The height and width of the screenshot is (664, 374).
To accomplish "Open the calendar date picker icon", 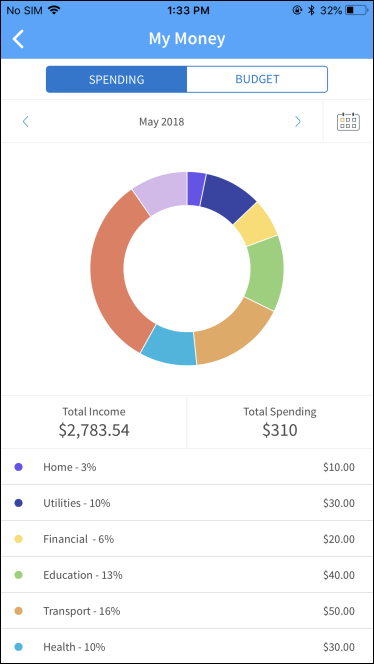I will (x=348, y=122).
